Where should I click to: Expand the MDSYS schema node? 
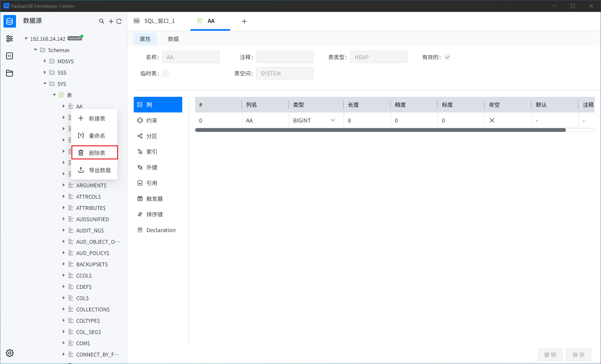tap(45, 61)
